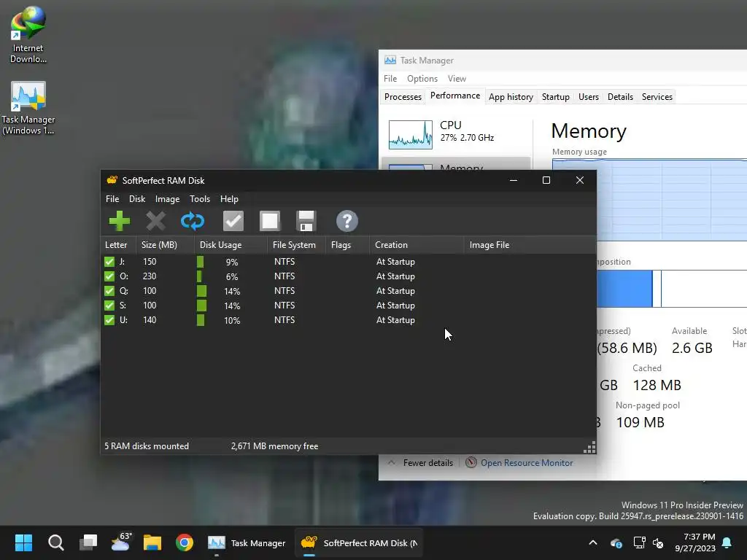The height and width of the screenshot is (560, 747).
Task: Open File Explorer from taskbar
Action: (x=152, y=542)
